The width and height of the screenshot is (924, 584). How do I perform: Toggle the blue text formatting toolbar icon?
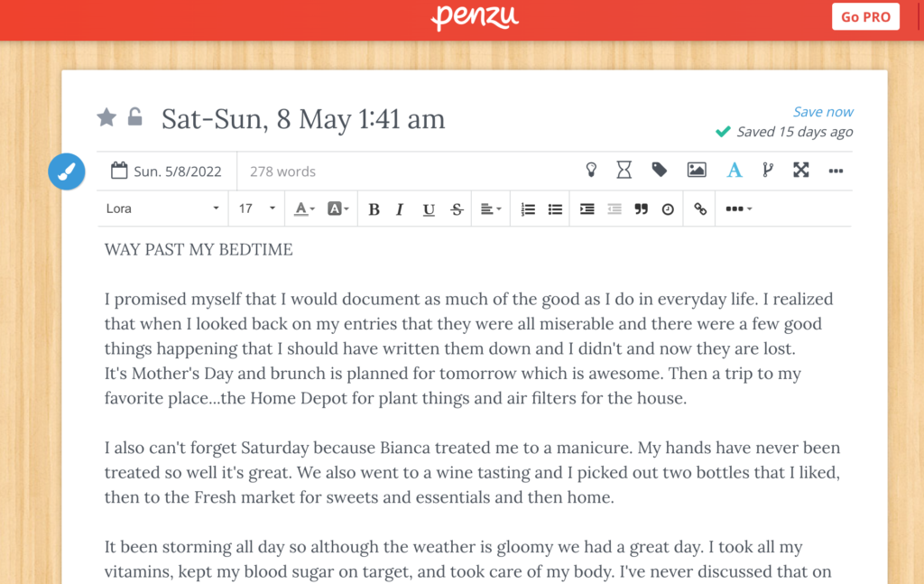tap(735, 170)
